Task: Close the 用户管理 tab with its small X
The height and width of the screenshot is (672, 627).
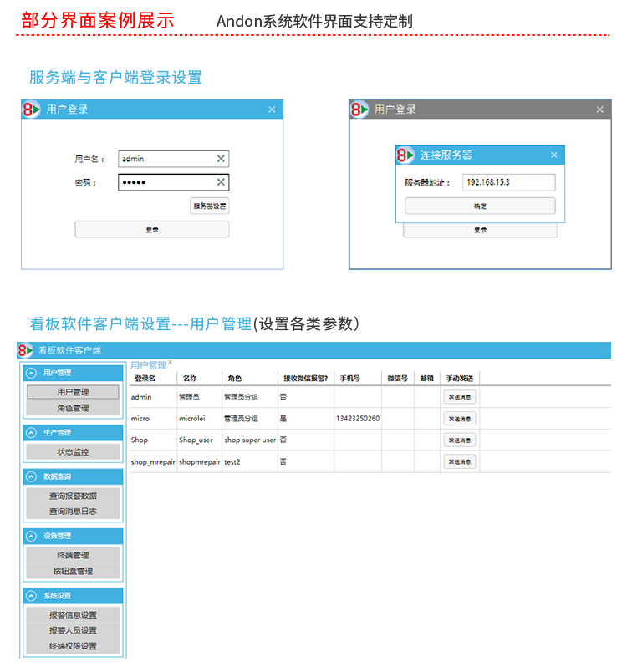Action: pyautogui.click(x=170, y=363)
